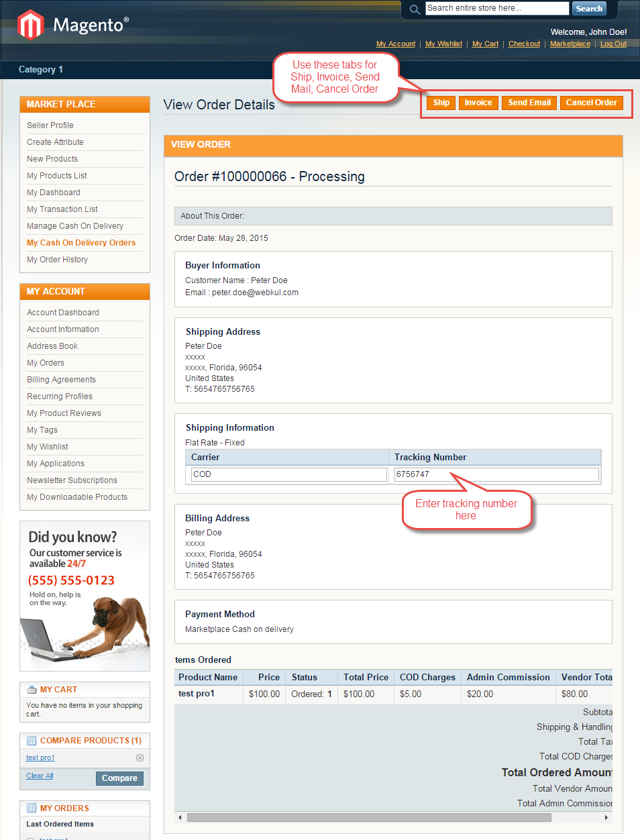Click the (555) 555-0123 phone number

pos(71,580)
